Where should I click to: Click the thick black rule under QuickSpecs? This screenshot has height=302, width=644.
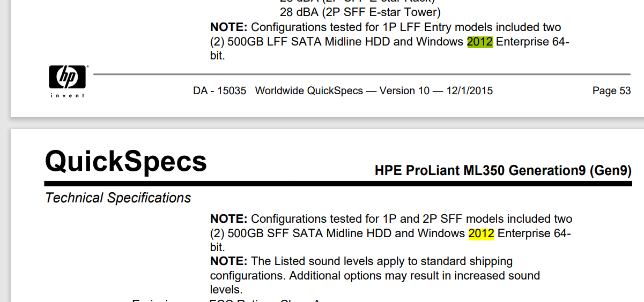pyautogui.click(x=338, y=184)
